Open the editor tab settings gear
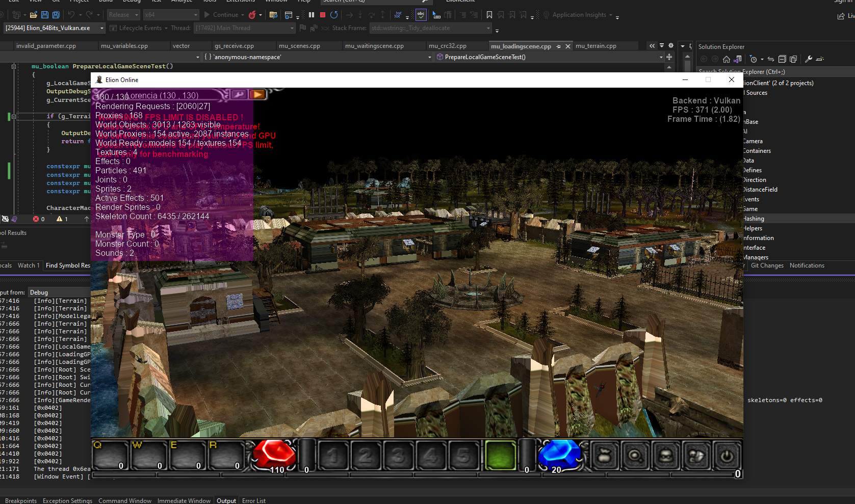 point(671,46)
